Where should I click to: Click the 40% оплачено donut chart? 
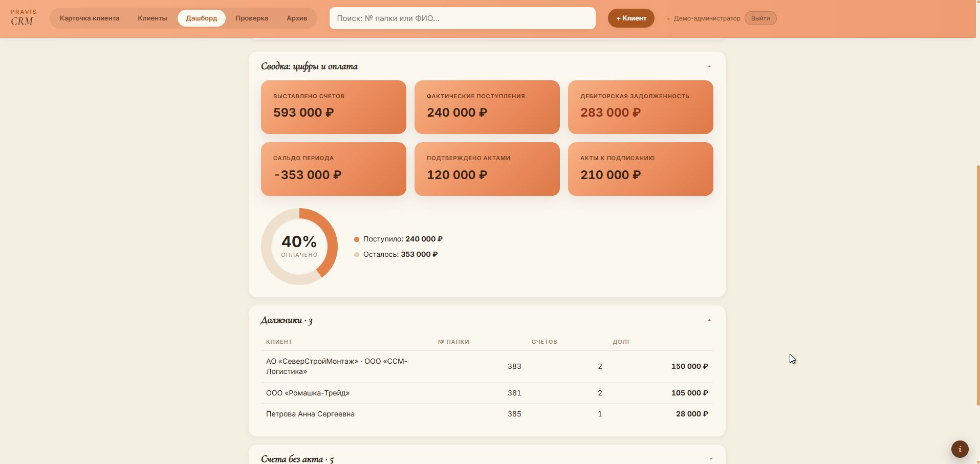coord(299,247)
